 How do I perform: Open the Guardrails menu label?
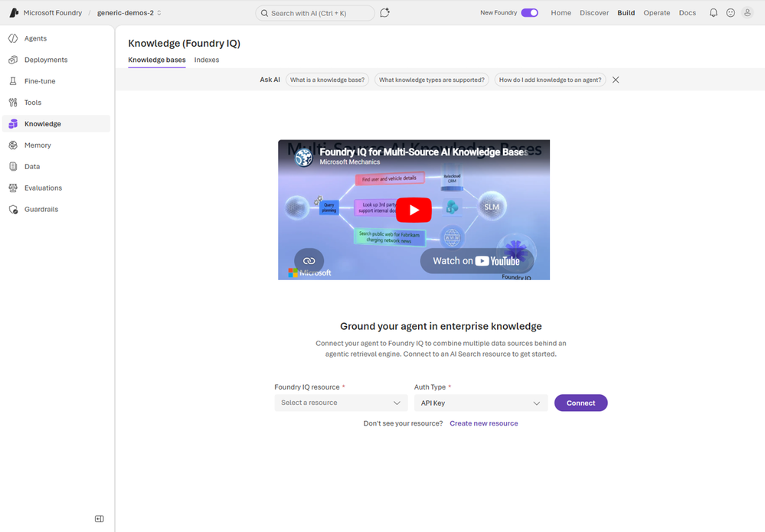point(41,209)
